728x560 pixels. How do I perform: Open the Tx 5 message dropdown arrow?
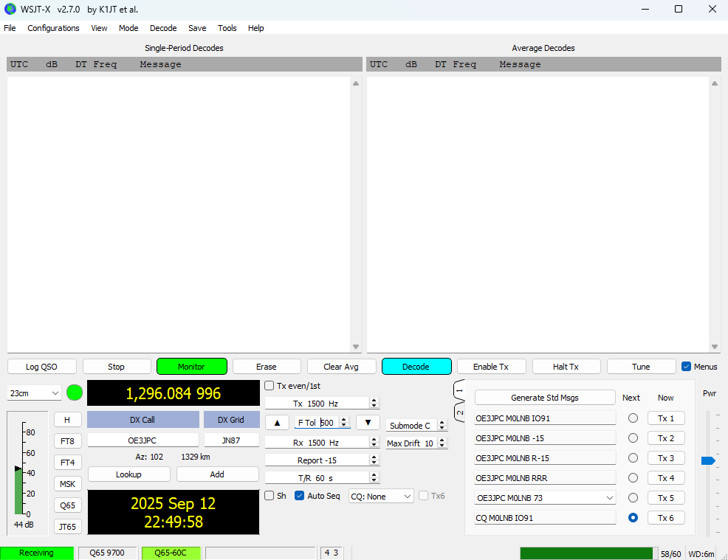[x=610, y=498]
